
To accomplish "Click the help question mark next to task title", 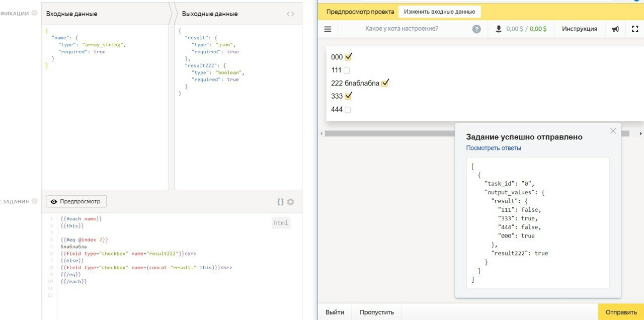I will [x=476, y=29].
